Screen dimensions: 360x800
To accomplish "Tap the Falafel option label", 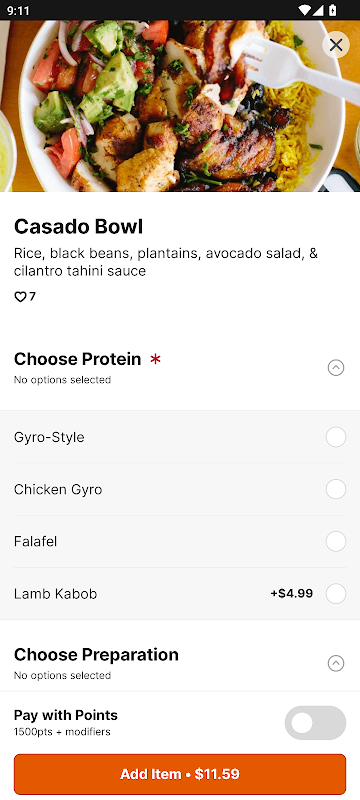I will click(x=35, y=541).
